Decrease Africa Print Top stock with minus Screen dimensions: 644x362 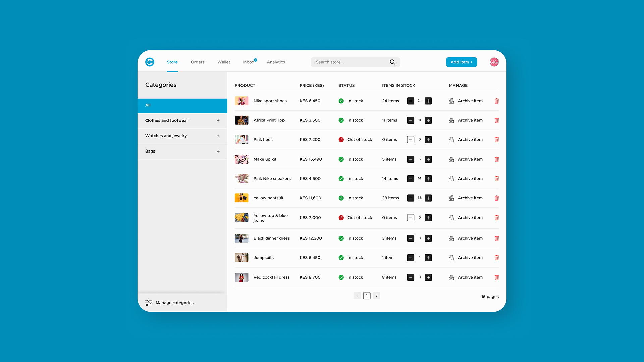tap(411, 120)
